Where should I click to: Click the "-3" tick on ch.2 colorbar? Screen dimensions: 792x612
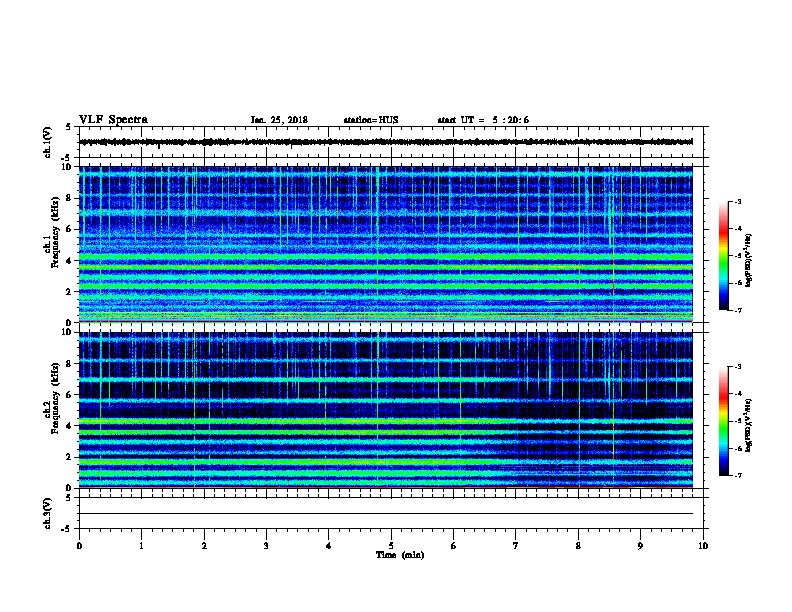click(737, 367)
